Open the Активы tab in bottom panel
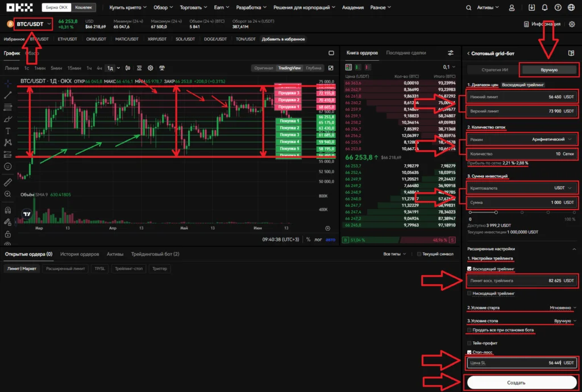The height and width of the screenshot is (392, 582). point(115,254)
